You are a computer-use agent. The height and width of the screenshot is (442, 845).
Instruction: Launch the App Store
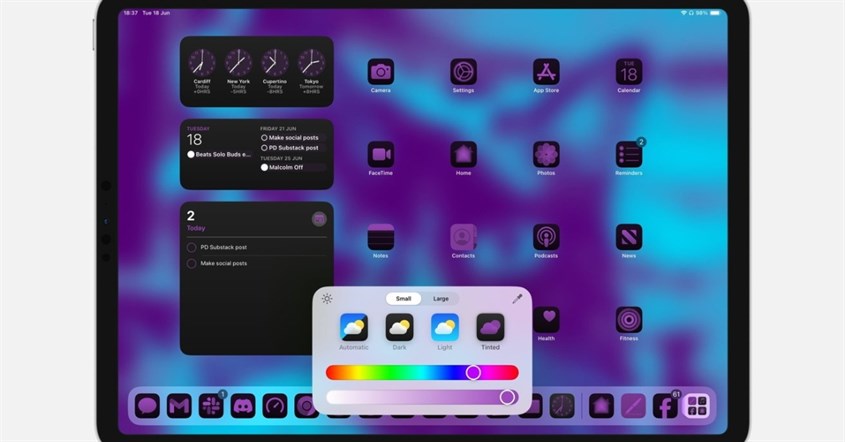pos(546,71)
